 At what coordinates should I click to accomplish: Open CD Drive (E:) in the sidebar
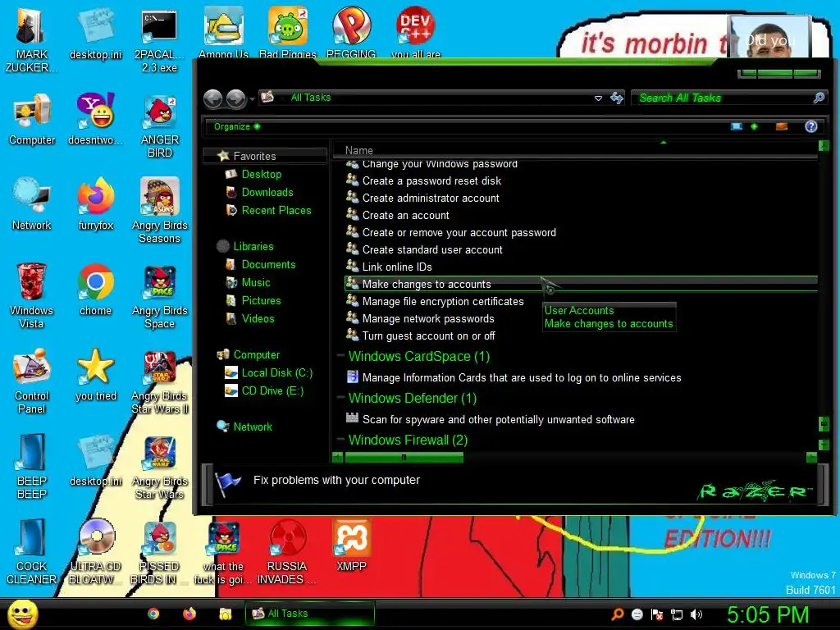click(x=272, y=391)
